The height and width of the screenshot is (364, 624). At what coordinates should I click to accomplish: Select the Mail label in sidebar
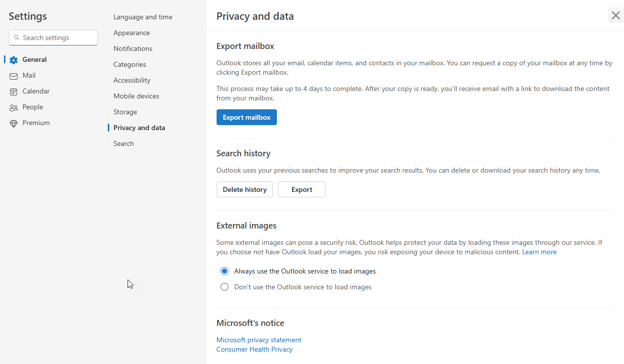pyautogui.click(x=29, y=75)
